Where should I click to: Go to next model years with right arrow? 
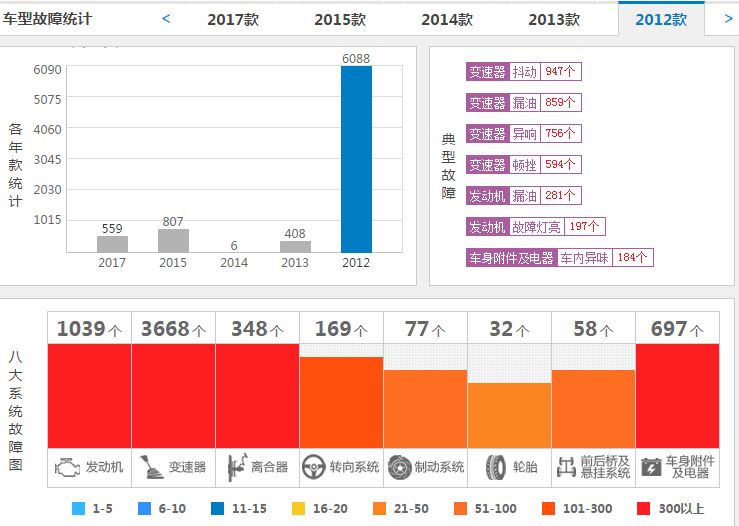(x=727, y=18)
